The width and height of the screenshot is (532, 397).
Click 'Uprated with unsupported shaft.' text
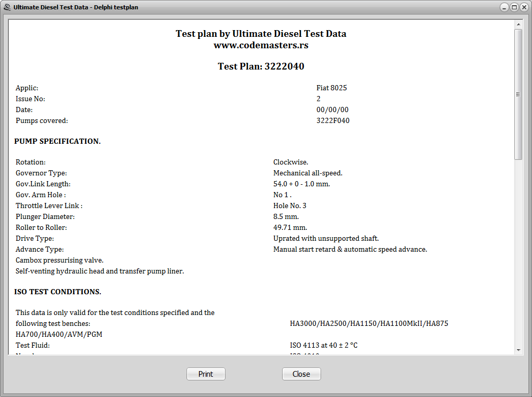[x=326, y=238]
